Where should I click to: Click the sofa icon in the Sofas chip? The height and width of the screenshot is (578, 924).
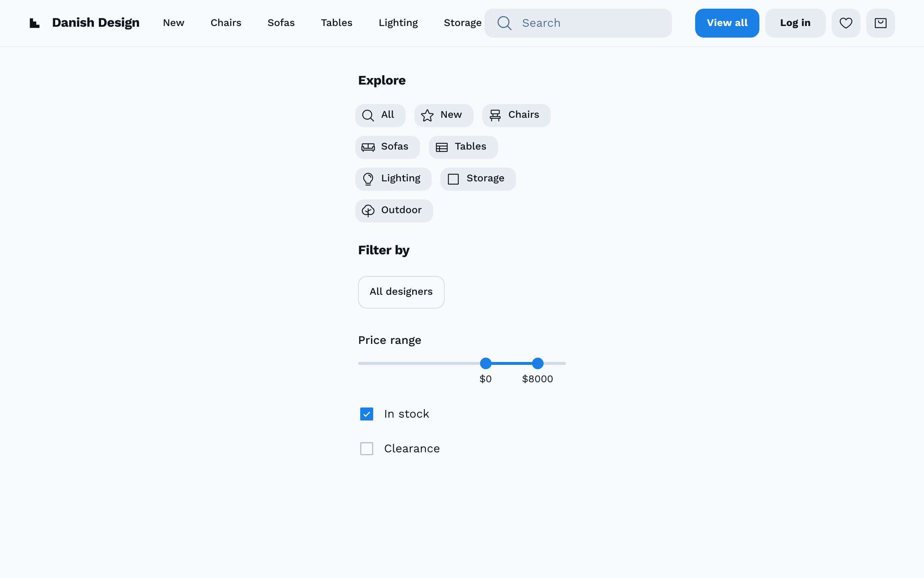tap(368, 147)
